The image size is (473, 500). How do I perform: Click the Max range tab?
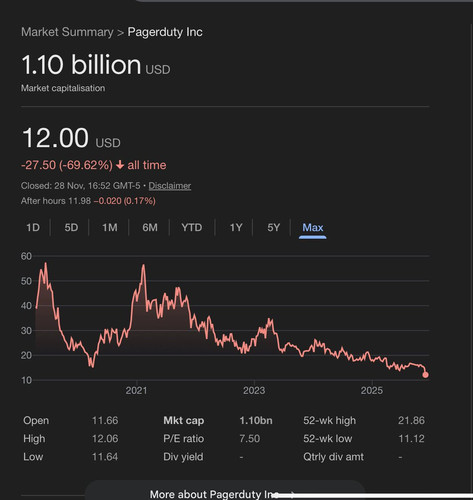(313, 228)
